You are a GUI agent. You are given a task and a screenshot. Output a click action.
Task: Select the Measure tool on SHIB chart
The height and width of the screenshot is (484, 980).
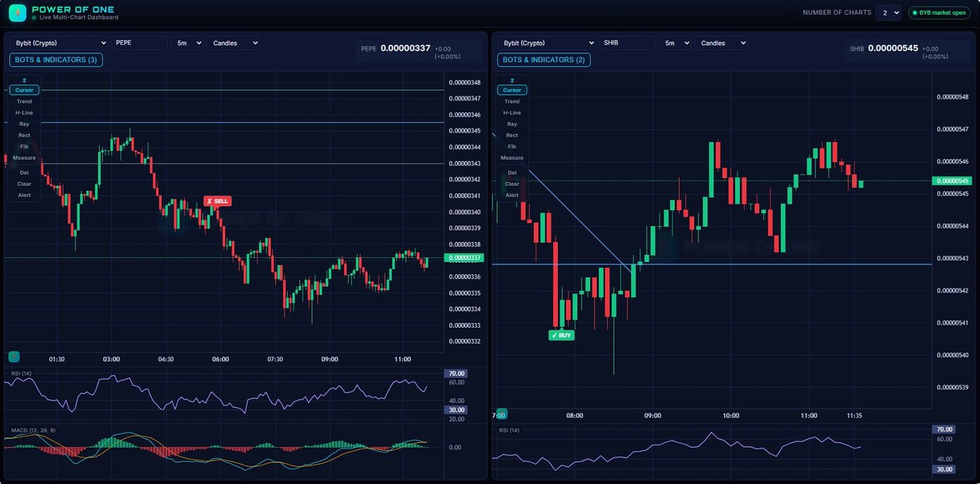(512, 158)
